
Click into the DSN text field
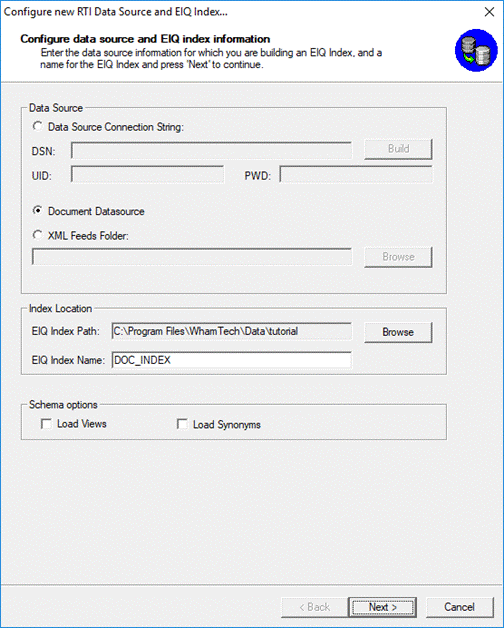(x=212, y=151)
